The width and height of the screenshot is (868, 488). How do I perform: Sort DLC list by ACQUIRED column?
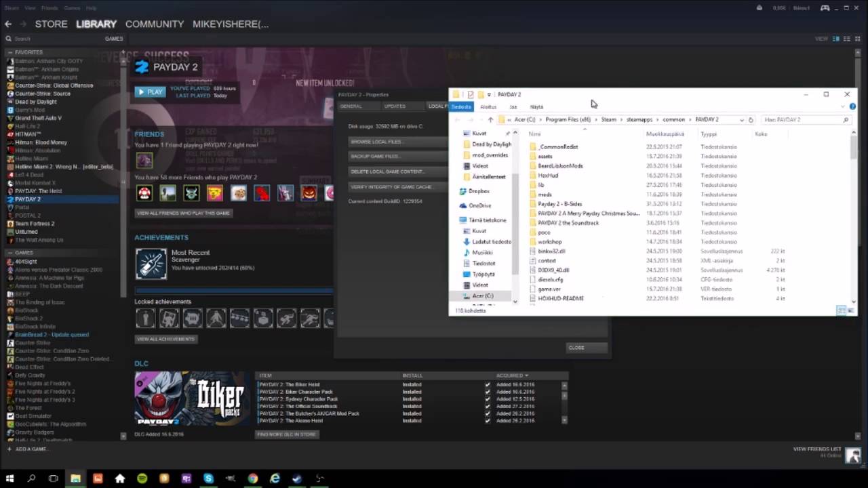point(512,375)
